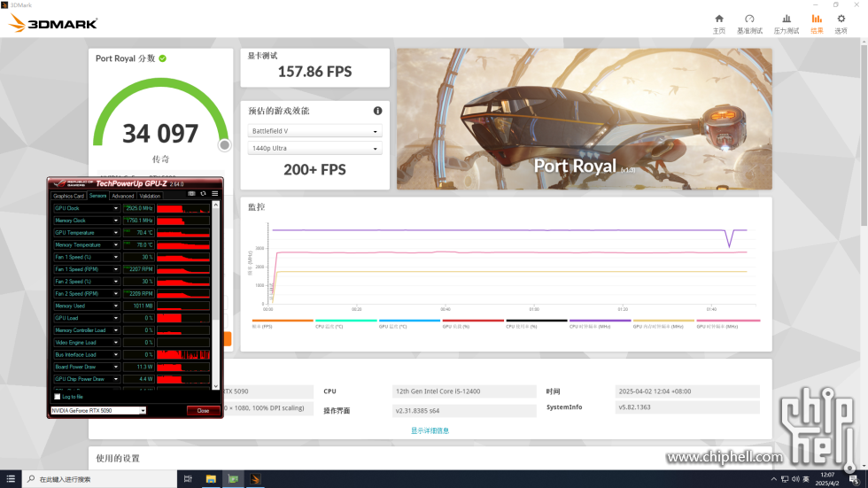
Task: Click the 34 097 Port Royal score
Action: [160, 134]
